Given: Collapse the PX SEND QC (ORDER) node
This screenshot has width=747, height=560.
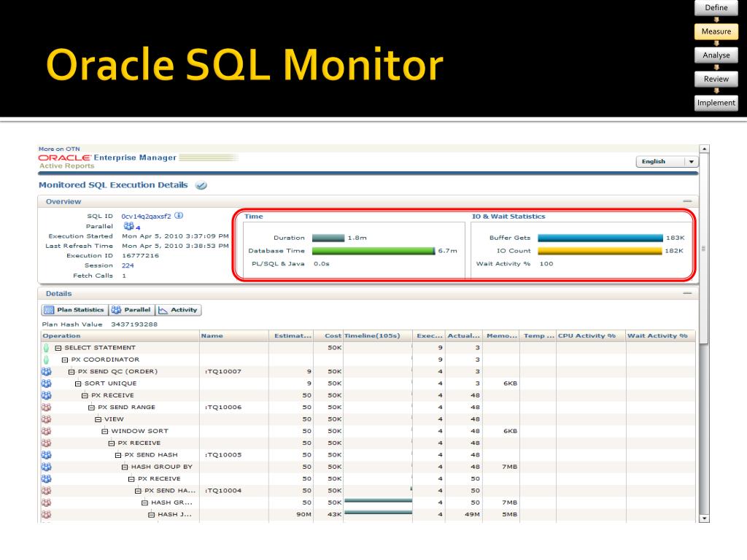Looking at the screenshot, I should click(x=71, y=372).
